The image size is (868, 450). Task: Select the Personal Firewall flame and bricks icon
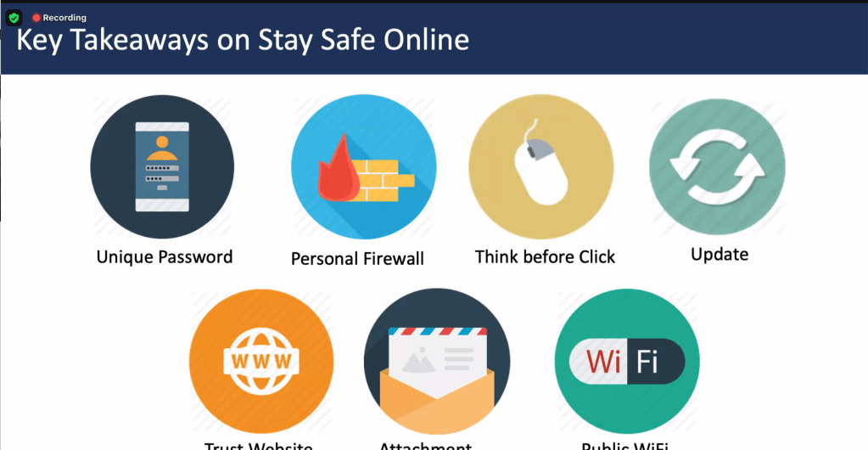point(364,166)
